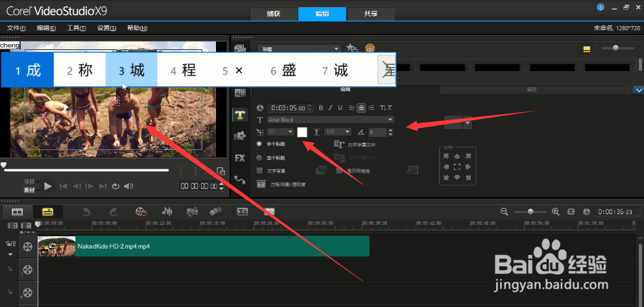644x307 pixels.
Task: Choose candidate 3 城 in IME
Action: (132, 70)
